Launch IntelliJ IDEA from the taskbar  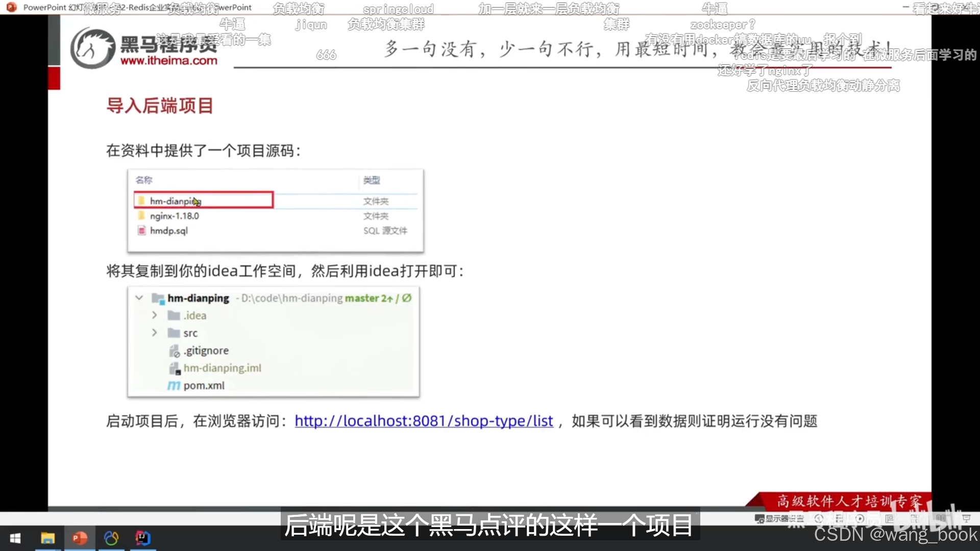click(143, 538)
